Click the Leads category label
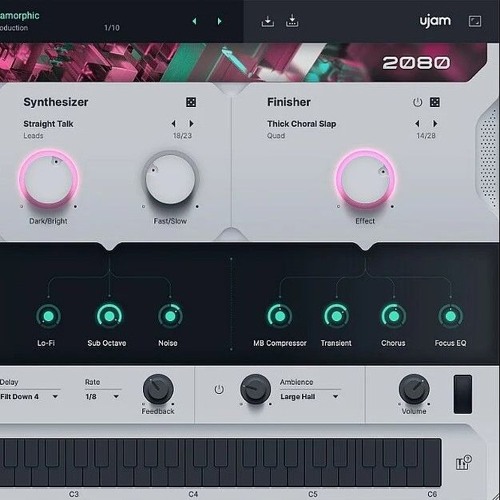Screen dimensions: 500x500 [33, 136]
